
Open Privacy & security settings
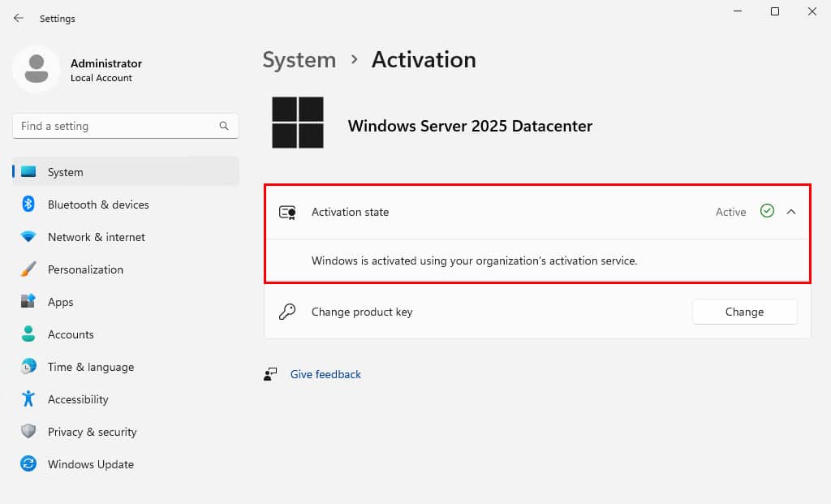click(x=126, y=431)
